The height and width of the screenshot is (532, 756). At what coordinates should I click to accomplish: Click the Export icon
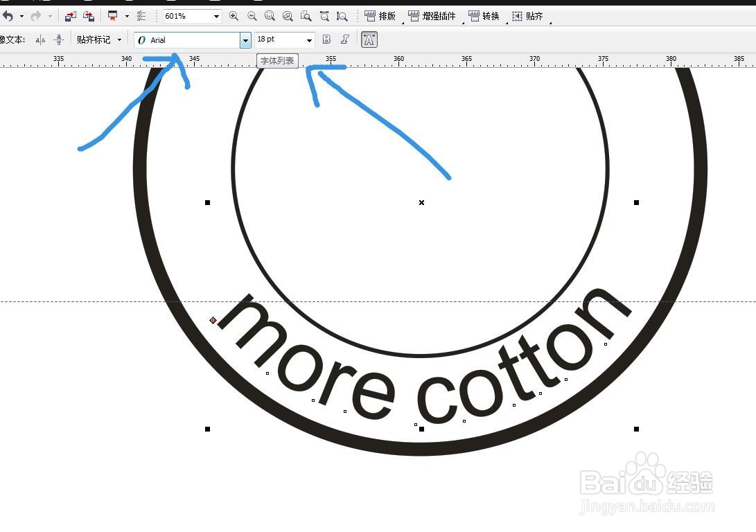(89, 17)
